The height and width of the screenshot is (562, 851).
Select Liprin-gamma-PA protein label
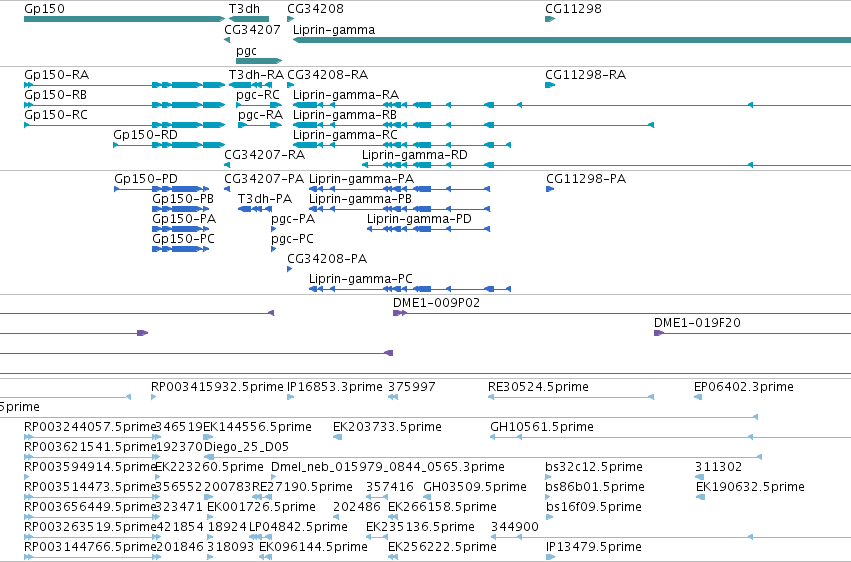(361, 178)
